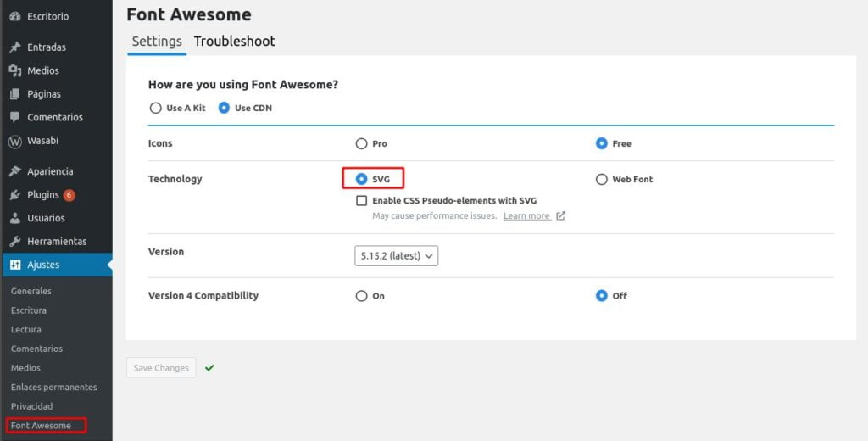Click the Comentarios speech bubble icon
Image resolution: width=868 pixels, height=441 pixels.
15,117
